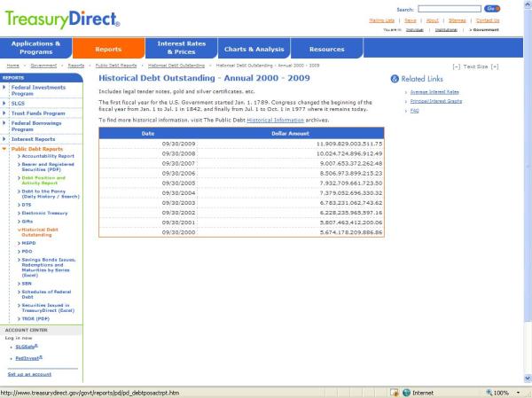This screenshot has width=532, height=398.
Task: Expand the Federal Investments Program section
Action: 4,88
